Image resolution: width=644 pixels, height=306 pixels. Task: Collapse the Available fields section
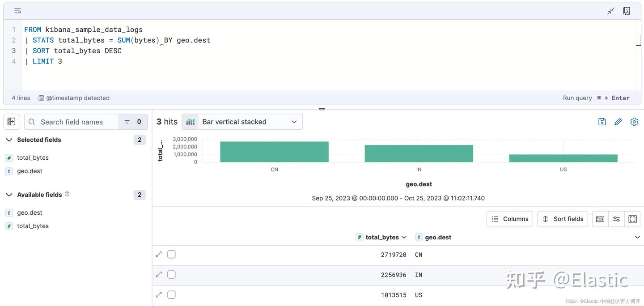[x=9, y=195]
